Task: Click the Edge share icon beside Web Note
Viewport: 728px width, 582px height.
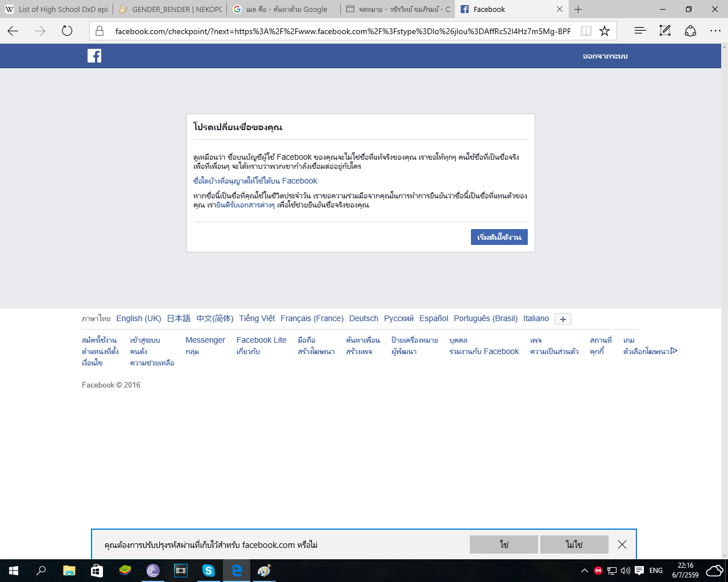Action: [690, 31]
